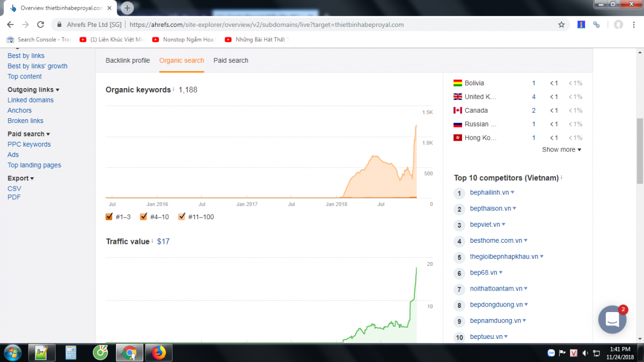Open Firefox from the taskbar
Screen dimensions: 644x362
(158, 352)
